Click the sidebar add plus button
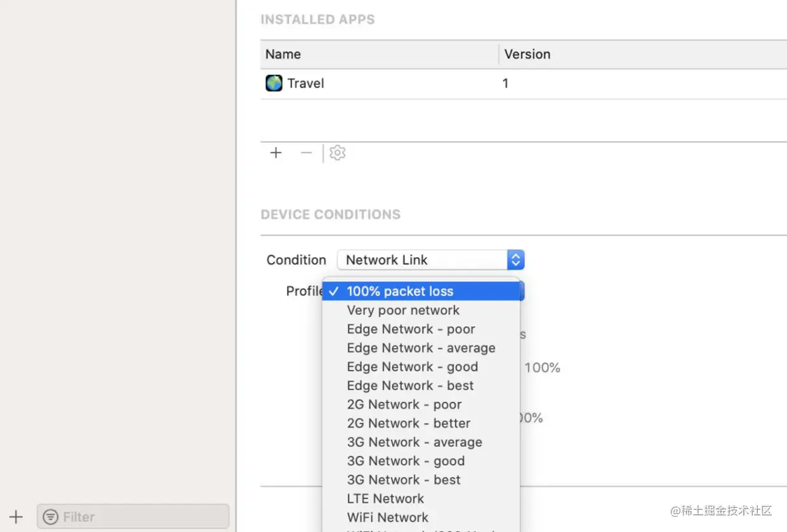Viewport: 787px width, 532px height. click(16, 517)
